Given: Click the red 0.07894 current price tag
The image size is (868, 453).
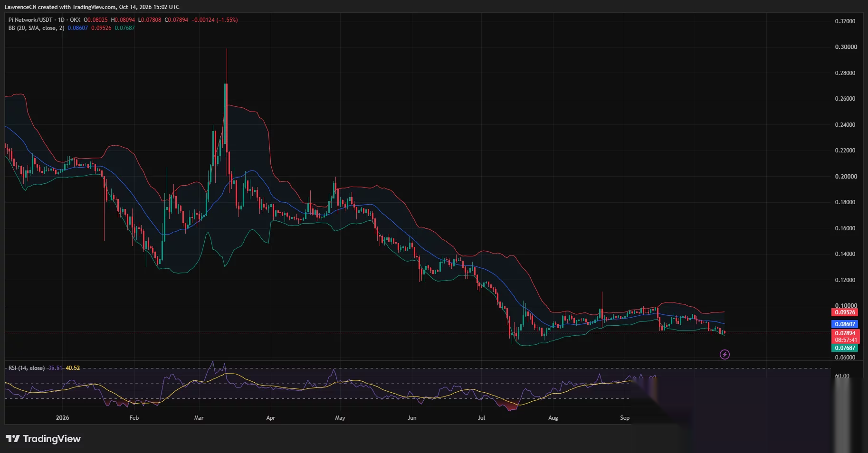Looking at the screenshot, I should coord(845,333).
